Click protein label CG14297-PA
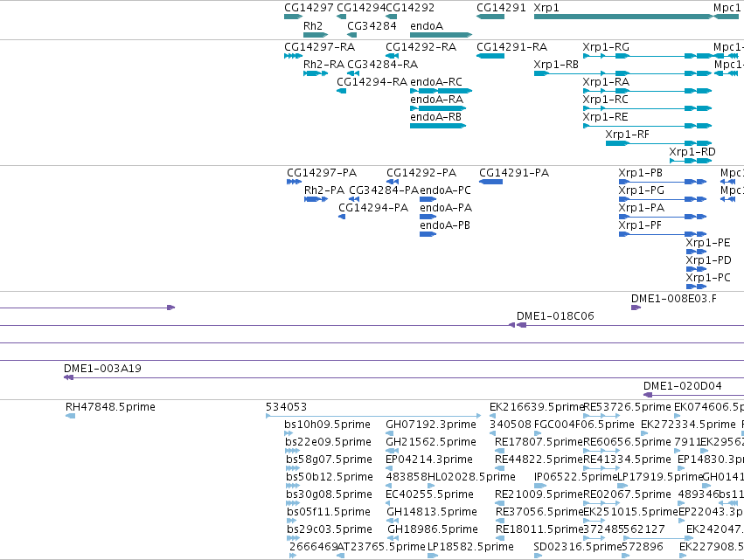Image resolution: width=744 pixels, height=560 pixels. 322,173
